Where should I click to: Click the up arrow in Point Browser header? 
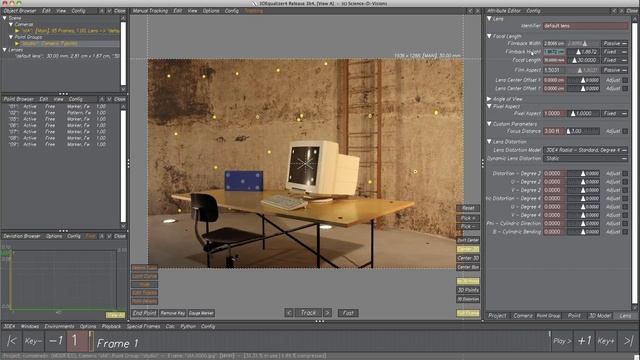102,99
